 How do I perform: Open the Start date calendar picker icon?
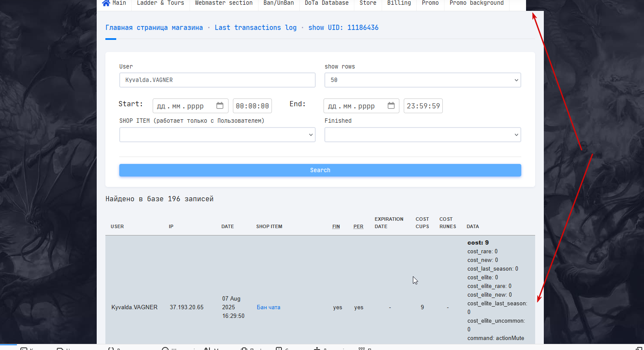(x=220, y=105)
